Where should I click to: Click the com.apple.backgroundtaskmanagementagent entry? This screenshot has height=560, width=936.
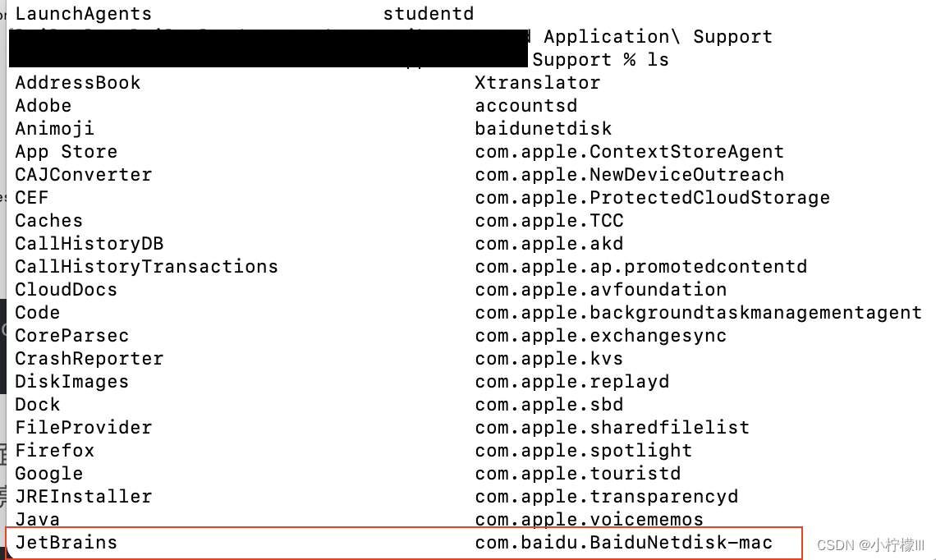point(698,313)
